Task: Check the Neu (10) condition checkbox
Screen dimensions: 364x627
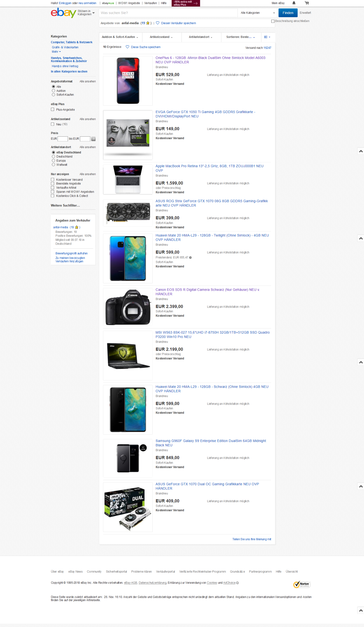Action: click(x=52, y=124)
